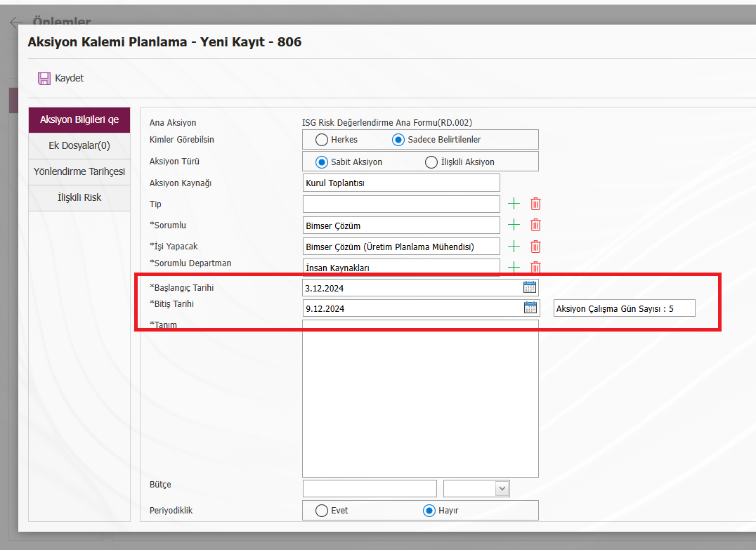Switch to the Ek Dosyalar(0) tab

click(x=79, y=145)
